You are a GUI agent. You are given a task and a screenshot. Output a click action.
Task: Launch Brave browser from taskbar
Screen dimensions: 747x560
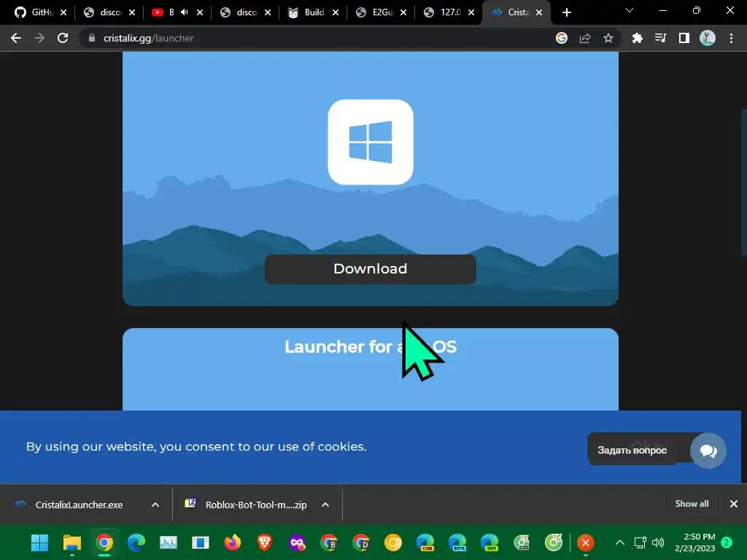tap(265, 542)
